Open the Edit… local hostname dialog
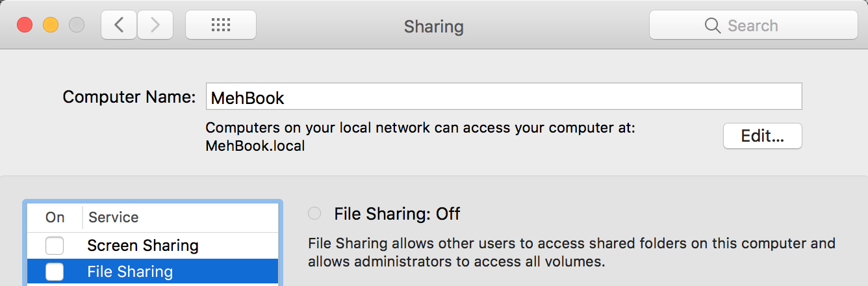868x286 pixels. pyautogui.click(x=763, y=136)
